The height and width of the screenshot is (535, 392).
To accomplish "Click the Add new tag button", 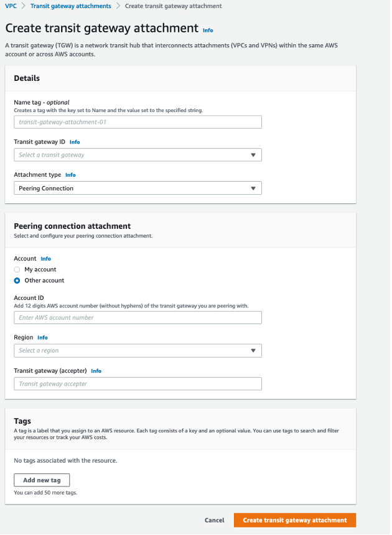I will pyautogui.click(x=42, y=480).
